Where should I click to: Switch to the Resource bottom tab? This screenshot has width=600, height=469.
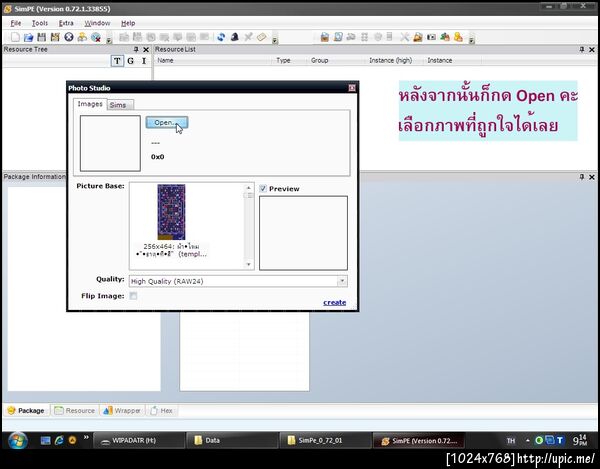pyautogui.click(x=75, y=410)
